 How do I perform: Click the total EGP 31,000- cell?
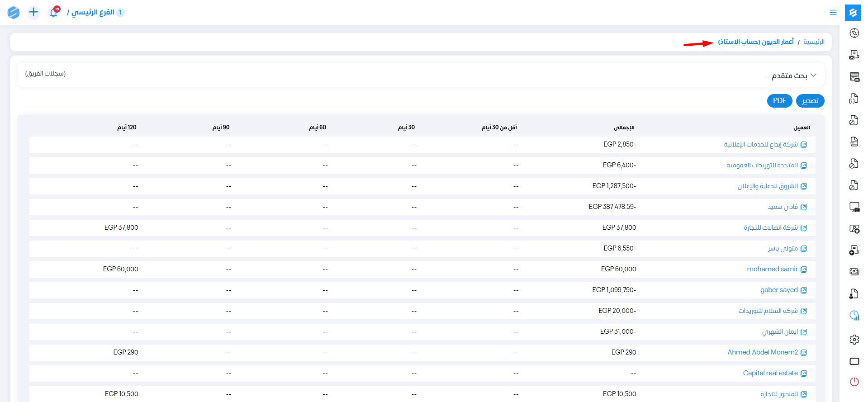pyautogui.click(x=618, y=332)
